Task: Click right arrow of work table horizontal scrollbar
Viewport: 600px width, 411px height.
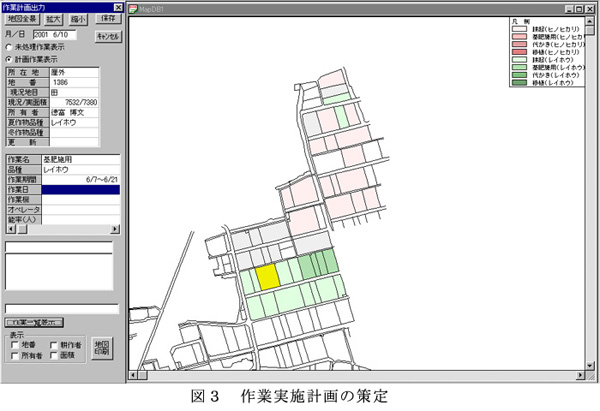Action: (115, 228)
